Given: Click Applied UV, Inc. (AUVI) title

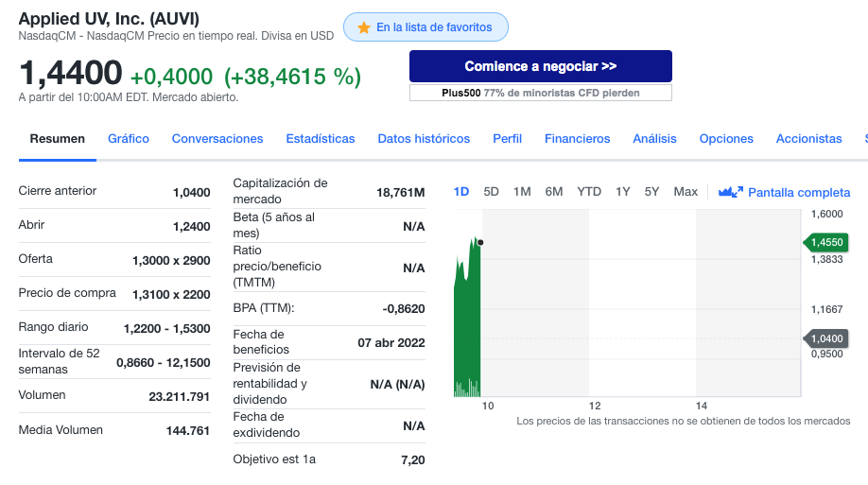Looking at the screenshot, I should tap(109, 19).
